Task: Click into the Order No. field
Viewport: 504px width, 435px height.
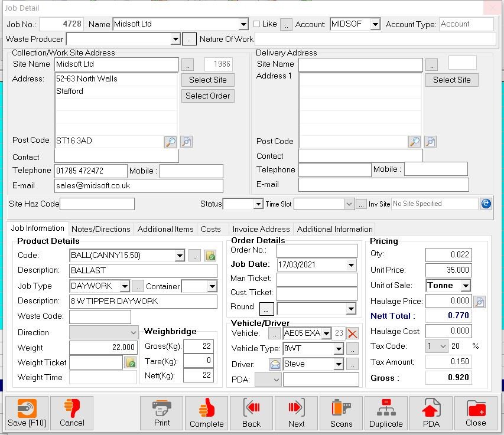Action: (317, 250)
